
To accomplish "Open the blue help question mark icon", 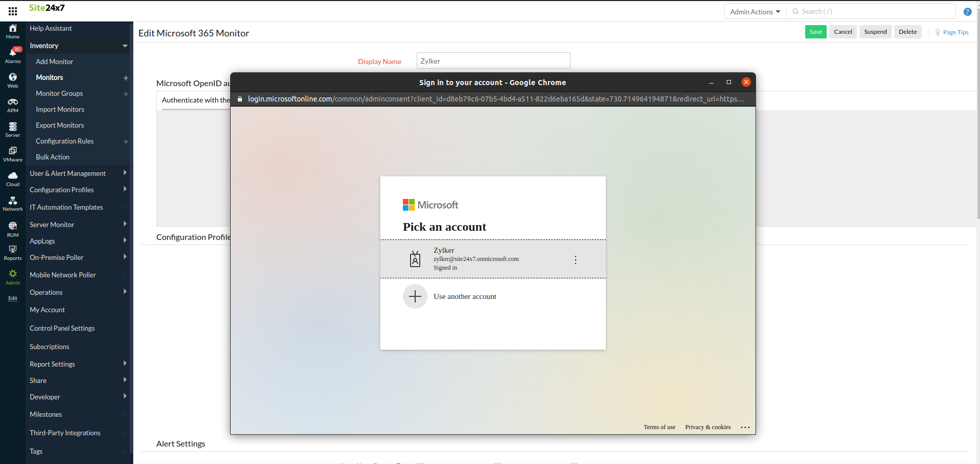I will tap(967, 12).
